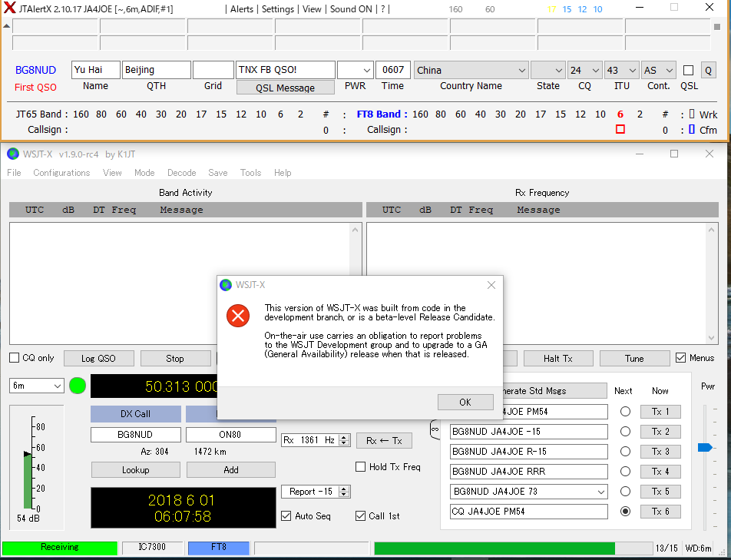Click the JTAlertX red X logo icon
Screen dimensions: 731x560
click(9, 8)
